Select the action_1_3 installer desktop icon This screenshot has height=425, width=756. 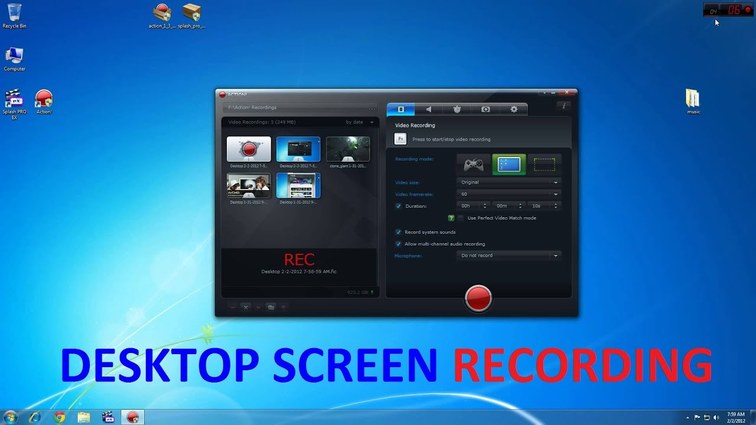pyautogui.click(x=162, y=16)
